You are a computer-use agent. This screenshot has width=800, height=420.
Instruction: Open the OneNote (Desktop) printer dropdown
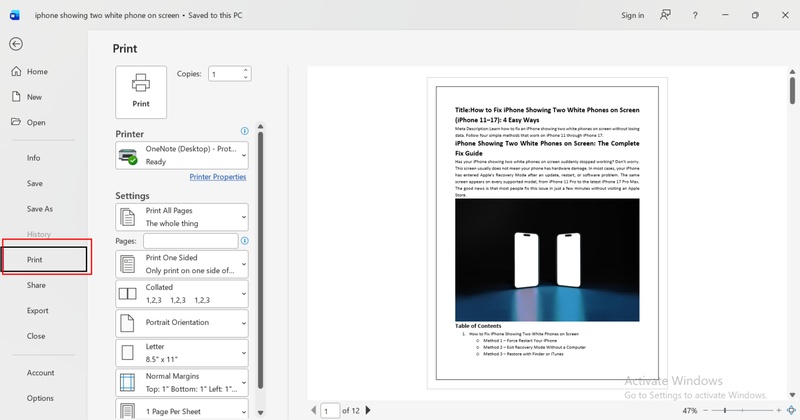pos(182,155)
